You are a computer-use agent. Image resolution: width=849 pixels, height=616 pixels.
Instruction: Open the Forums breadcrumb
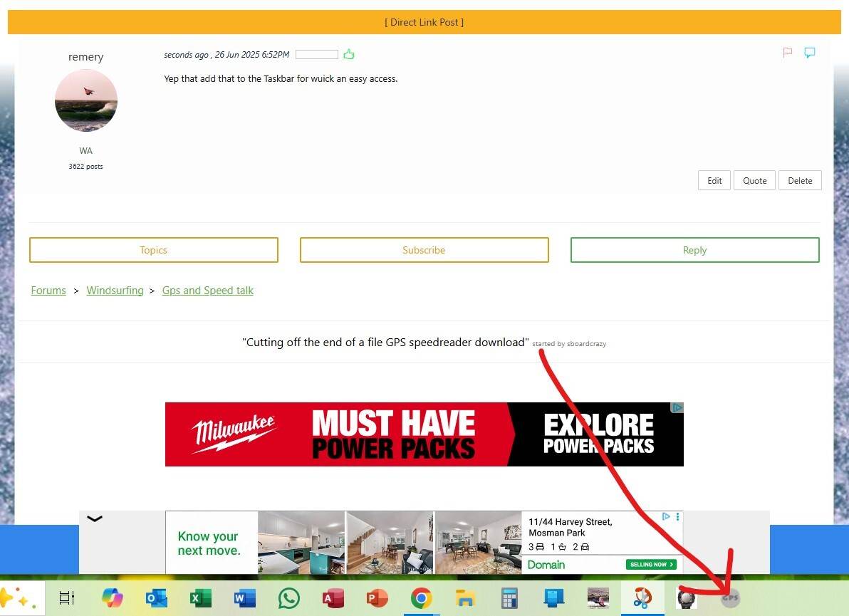coord(48,290)
